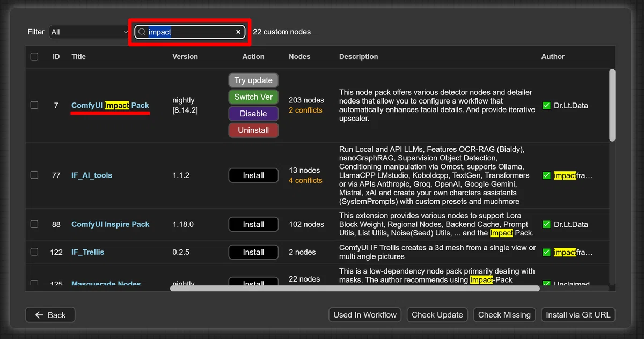Sort by the Description column header

coord(358,56)
